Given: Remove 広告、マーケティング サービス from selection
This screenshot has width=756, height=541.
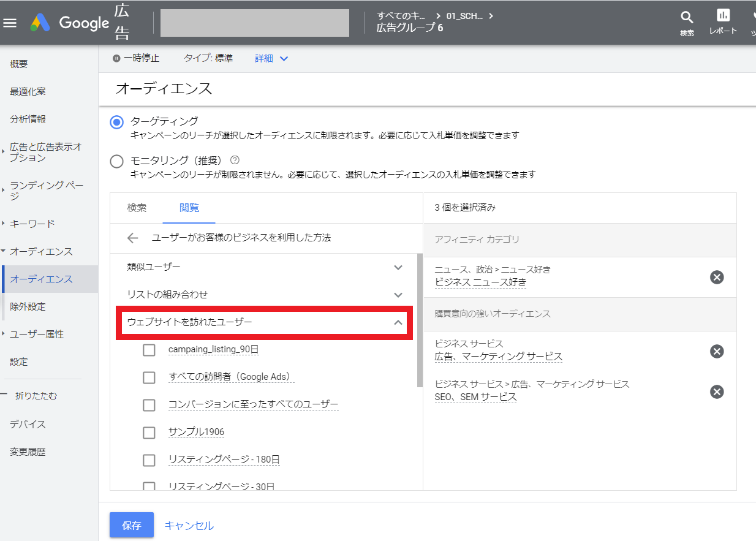Looking at the screenshot, I should point(717,351).
